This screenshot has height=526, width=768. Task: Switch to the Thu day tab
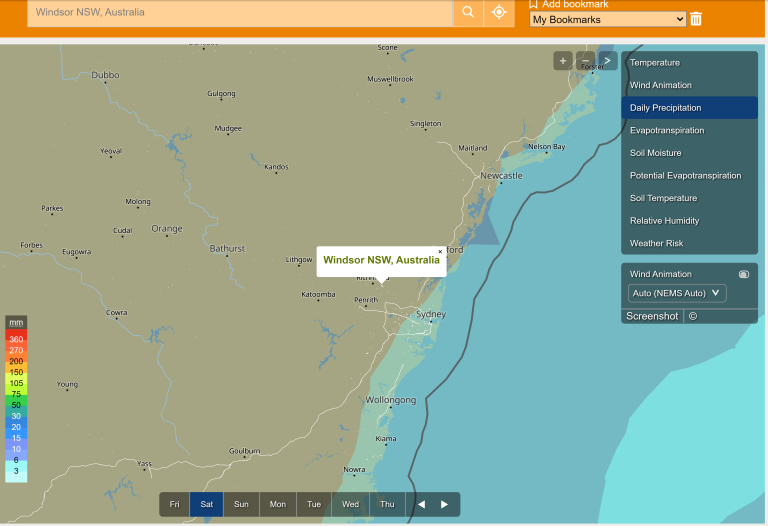point(387,504)
